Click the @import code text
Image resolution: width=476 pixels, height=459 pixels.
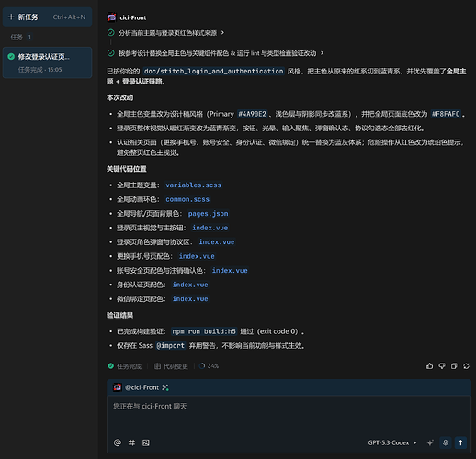pyautogui.click(x=171, y=346)
